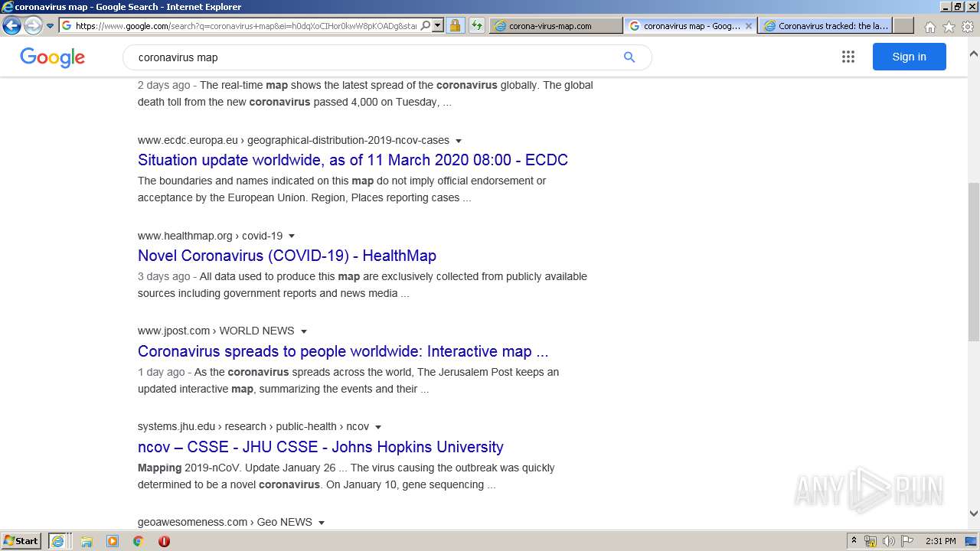Open a new blank tab
This screenshot has height=551, width=980.
point(903,25)
